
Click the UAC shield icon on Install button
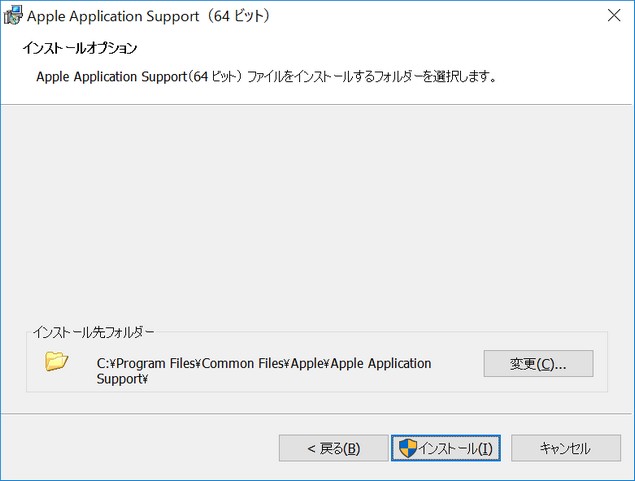(407, 448)
